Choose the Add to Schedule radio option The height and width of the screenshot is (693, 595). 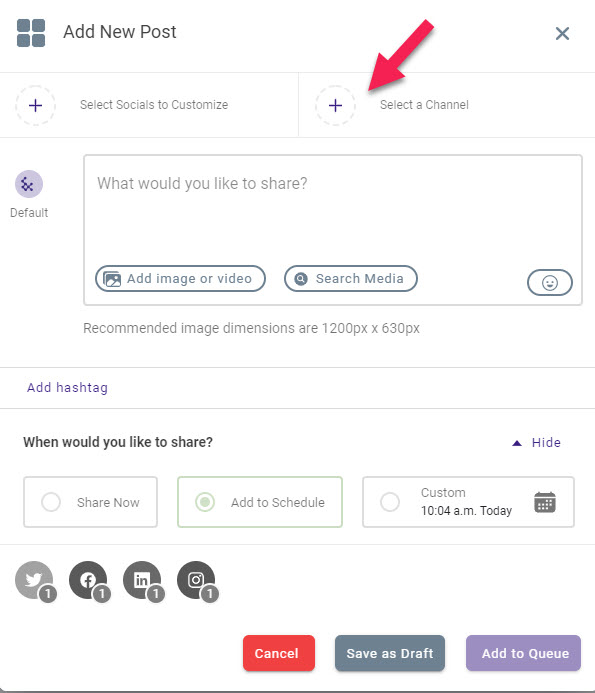[x=205, y=502]
